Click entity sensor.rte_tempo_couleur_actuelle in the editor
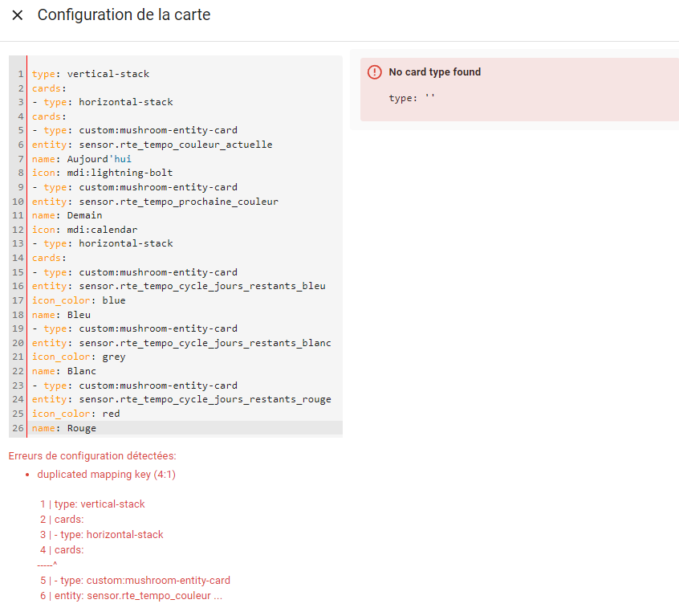The height and width of the screenshot is (616, 679). [152, 145]
